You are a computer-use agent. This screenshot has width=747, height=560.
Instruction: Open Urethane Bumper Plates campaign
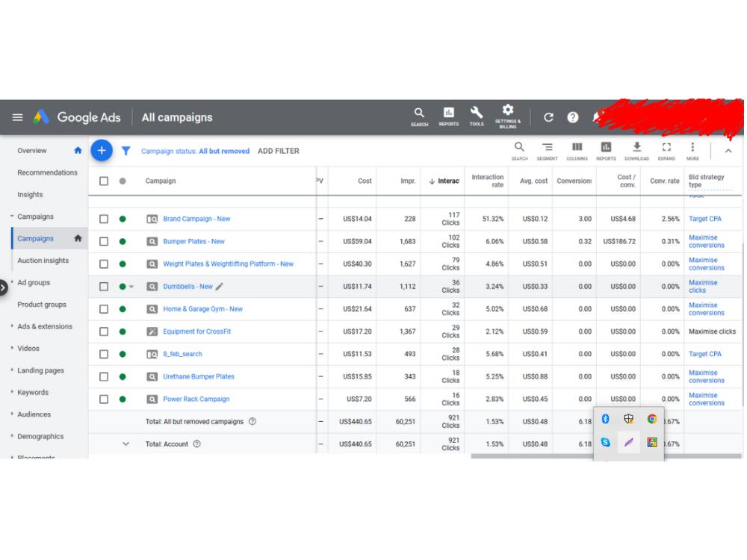coord(199,376)
